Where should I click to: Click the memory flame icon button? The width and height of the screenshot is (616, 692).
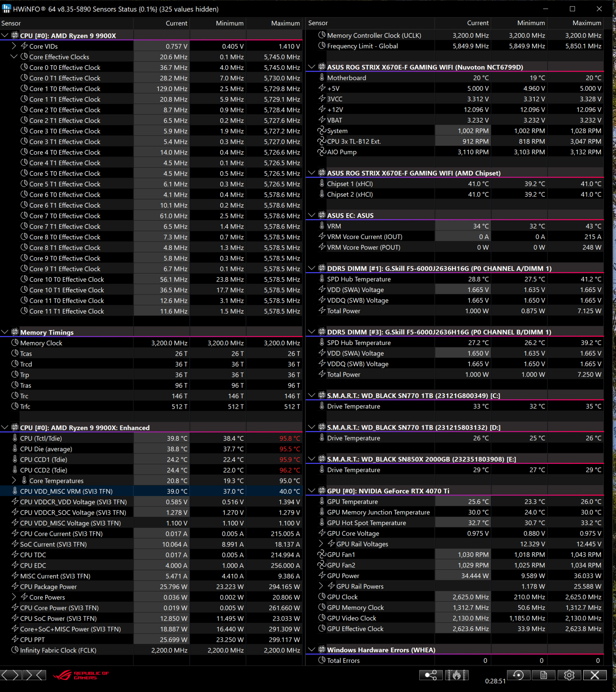pyautogui.click(x=457, y=675)
